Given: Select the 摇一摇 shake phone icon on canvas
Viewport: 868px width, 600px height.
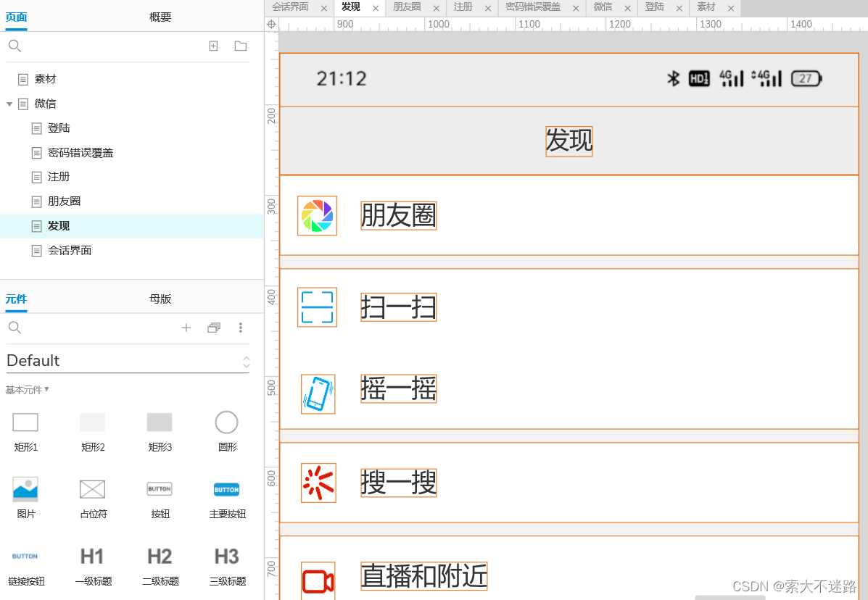Looking at the screenshot, I should (318, 393).
